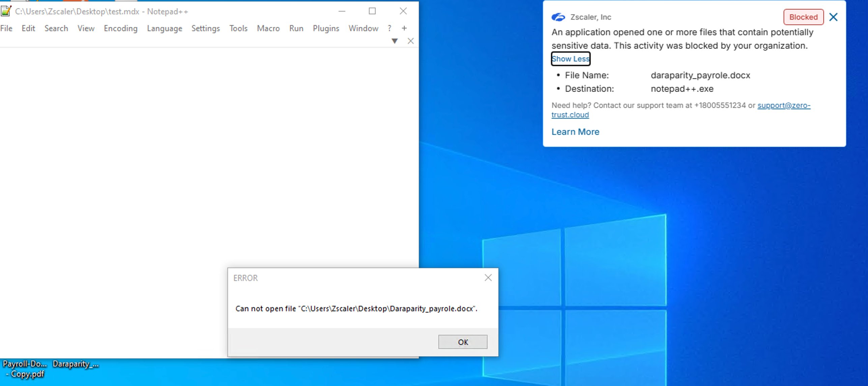Open the View menu

tap(86, 28)
